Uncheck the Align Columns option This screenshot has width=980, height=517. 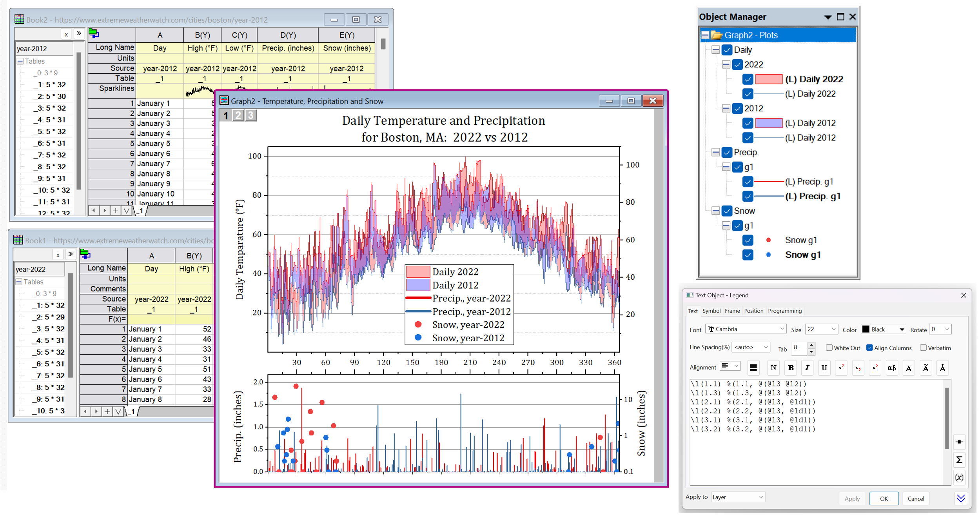coord(869,348)
